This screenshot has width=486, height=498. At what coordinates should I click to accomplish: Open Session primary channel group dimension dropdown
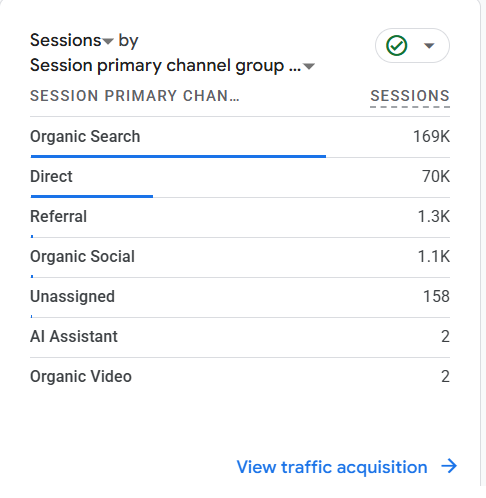pyautogui.click(x=172, y=65)
